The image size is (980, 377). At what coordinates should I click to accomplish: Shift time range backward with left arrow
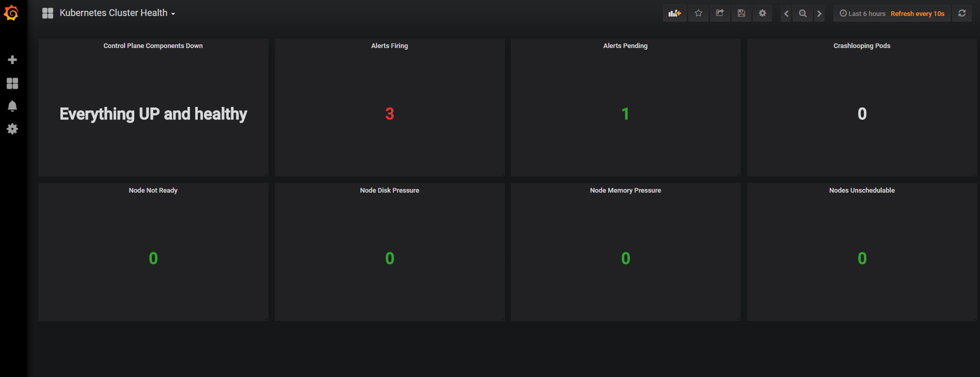point(786,13)
